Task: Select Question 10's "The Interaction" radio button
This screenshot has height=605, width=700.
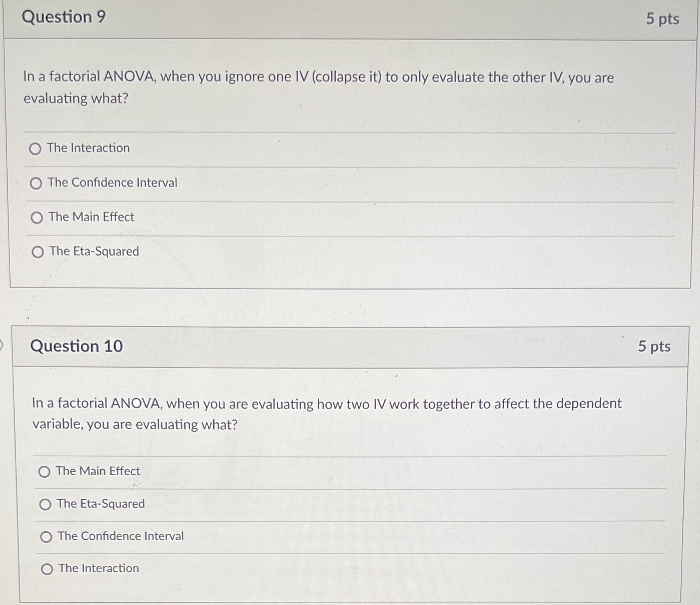Action: pos(47,569)
